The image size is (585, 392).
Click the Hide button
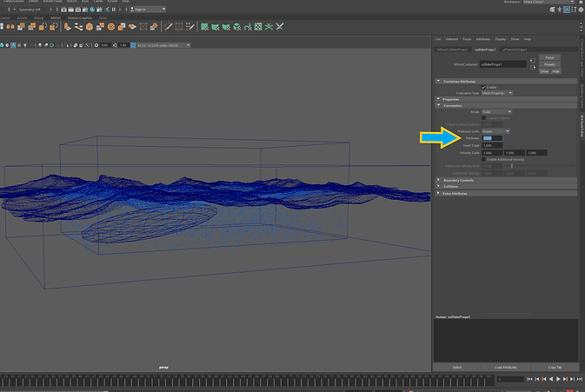click(555, 71)
